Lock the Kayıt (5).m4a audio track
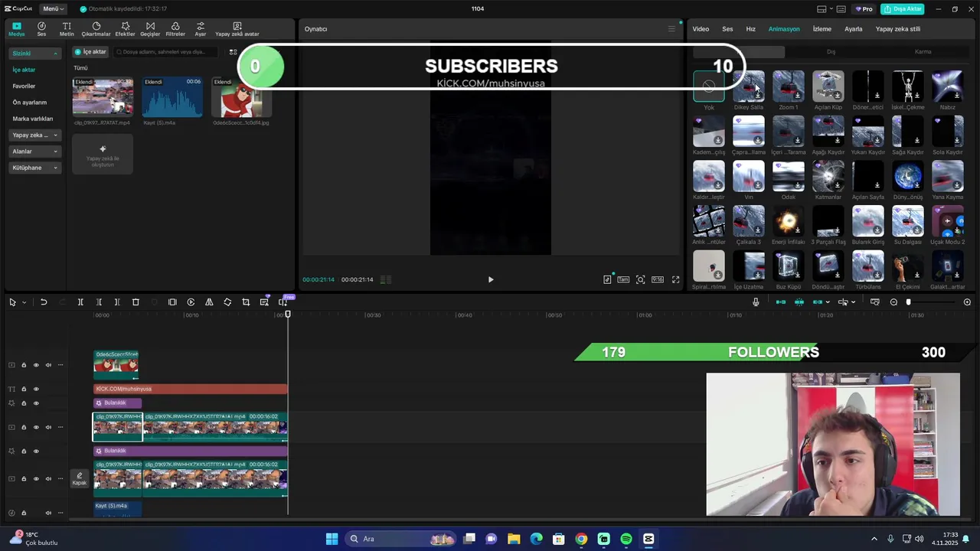 [x=24, y=513]
